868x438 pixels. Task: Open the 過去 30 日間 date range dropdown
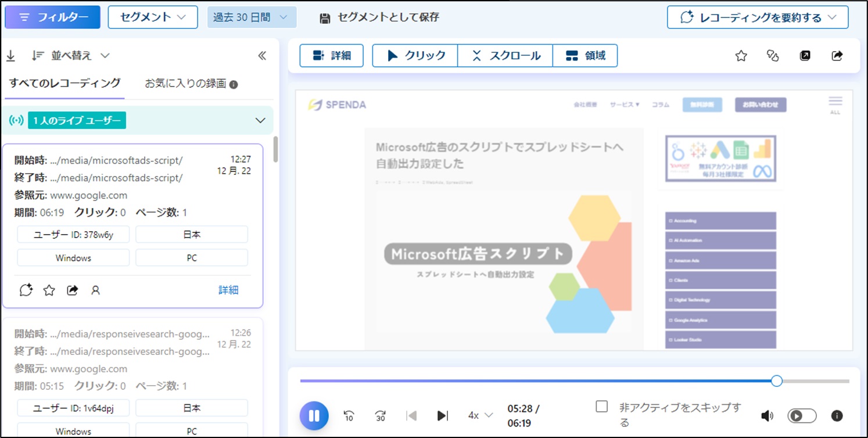click(252, 17)
